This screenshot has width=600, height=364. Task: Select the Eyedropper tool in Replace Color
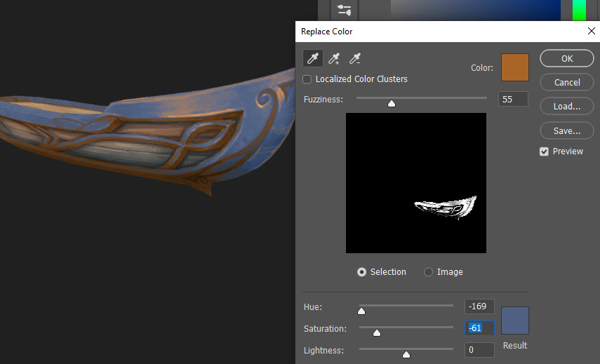click(x=312, y=58)
